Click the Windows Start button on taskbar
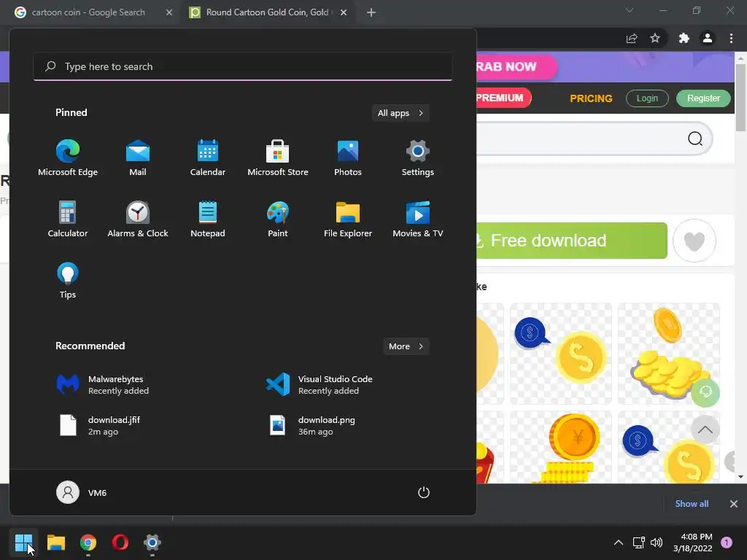747x560 pixels. (23, 542)
